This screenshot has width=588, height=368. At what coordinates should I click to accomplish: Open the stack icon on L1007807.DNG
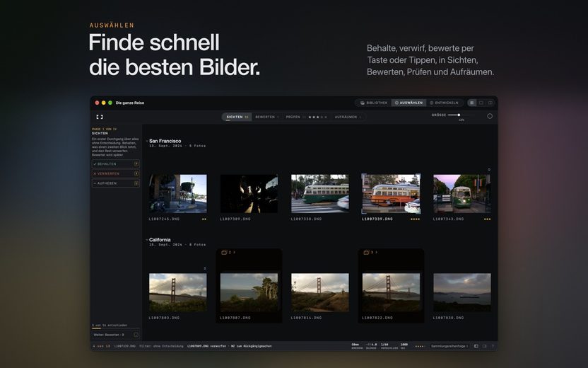point(224,253)
